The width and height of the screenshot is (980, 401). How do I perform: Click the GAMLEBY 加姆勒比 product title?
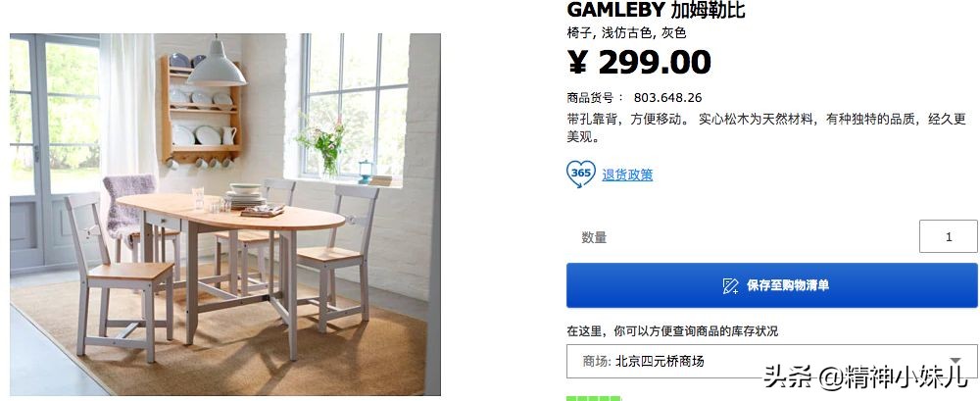pos(656,10)
